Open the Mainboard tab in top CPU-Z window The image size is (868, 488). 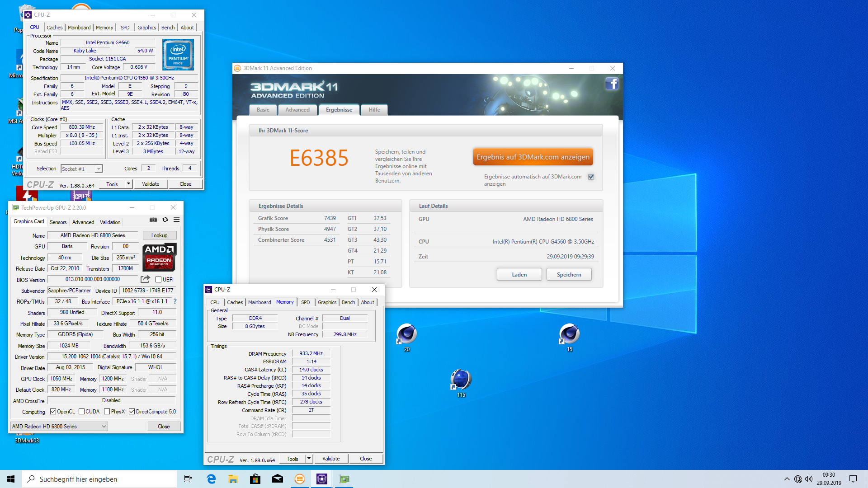[79, 28]
